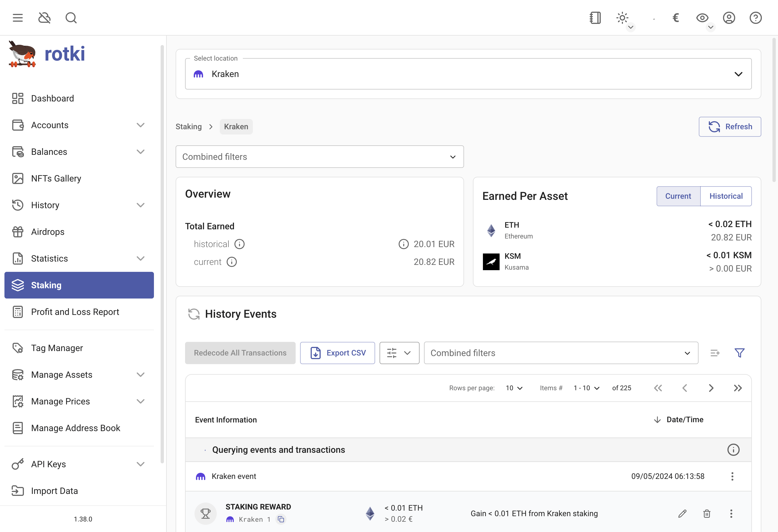Screen dimensions: 778x532
Task: Open the items range 1 - 10 dropdown
Action: click(587, 388)
